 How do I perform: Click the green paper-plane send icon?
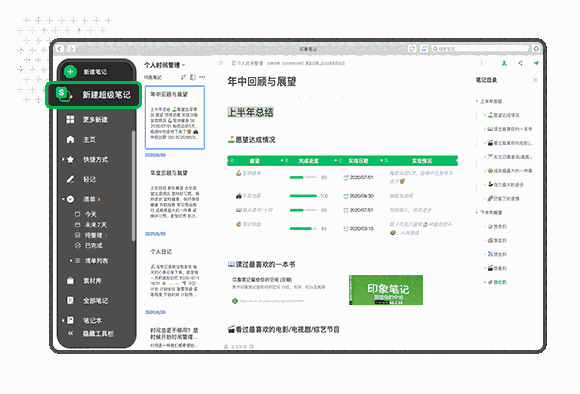click(x=536, y=63)
